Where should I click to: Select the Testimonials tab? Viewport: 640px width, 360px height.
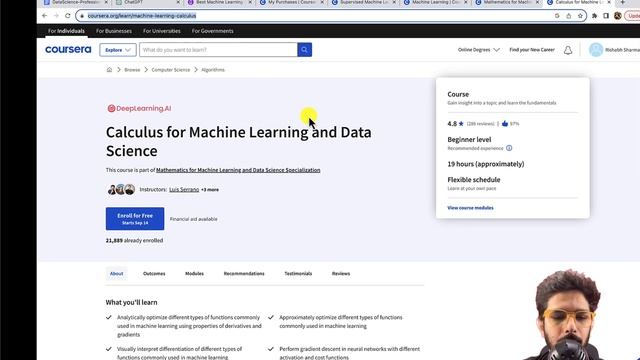(x=298, y=273)
